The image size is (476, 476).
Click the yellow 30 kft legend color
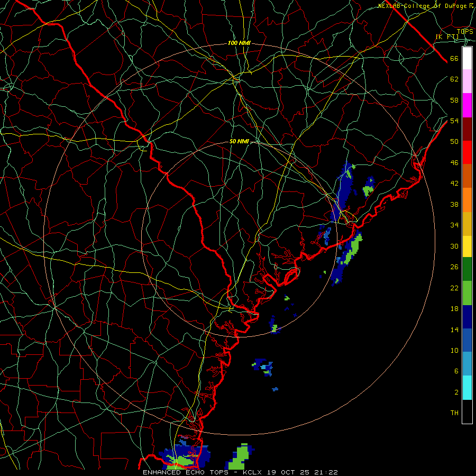pos(467,246)
